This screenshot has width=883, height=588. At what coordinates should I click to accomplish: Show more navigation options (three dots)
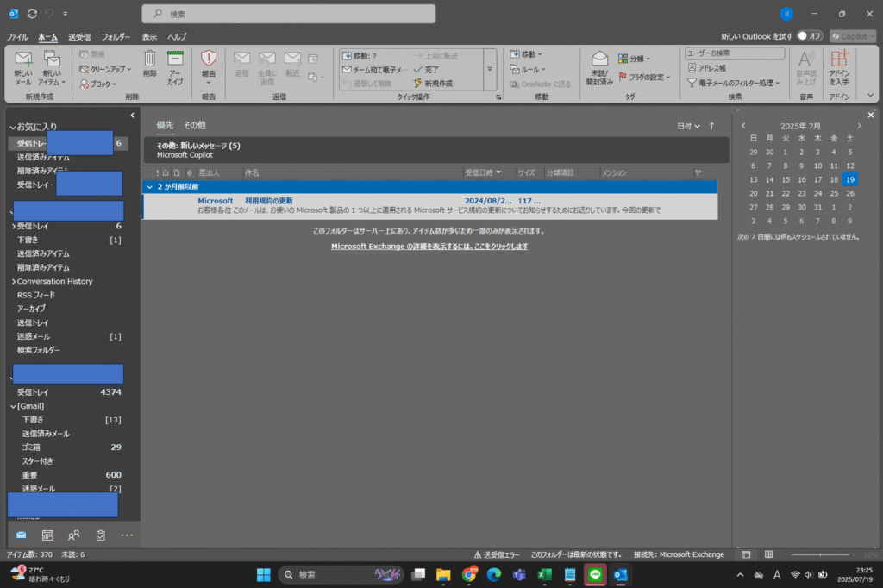click(x=128, y=535)
